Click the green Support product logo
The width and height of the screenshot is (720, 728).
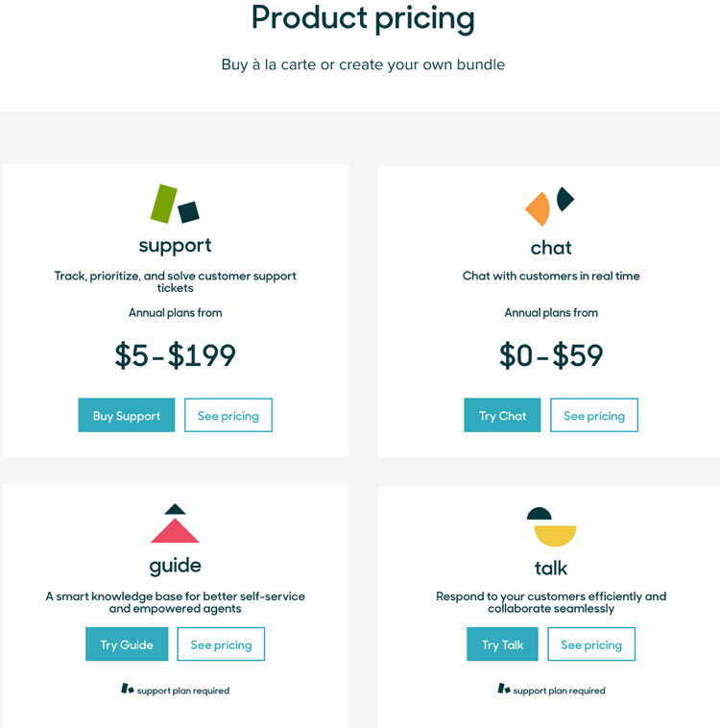(175, 204)
